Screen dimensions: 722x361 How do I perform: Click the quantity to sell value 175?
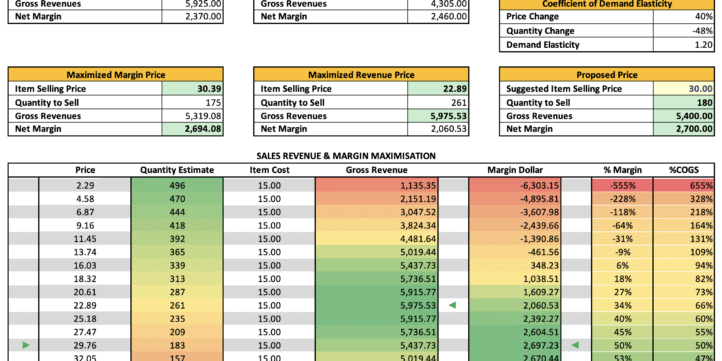[x=192, y=103]
